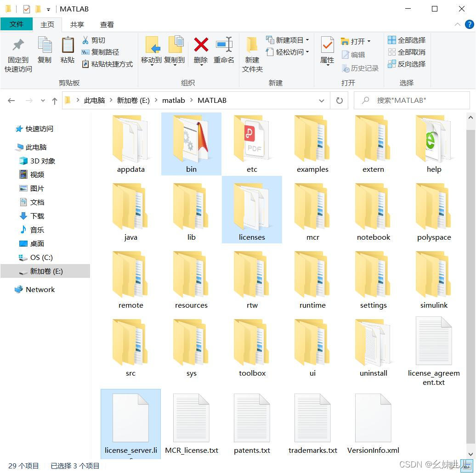Select the MCR_license.txt file

click(191, 423)
